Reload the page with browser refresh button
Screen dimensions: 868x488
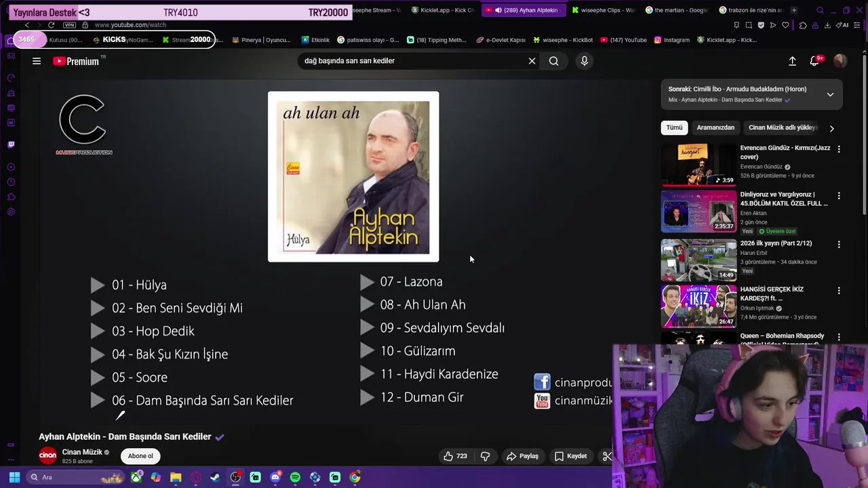click(x=51, y=25)
